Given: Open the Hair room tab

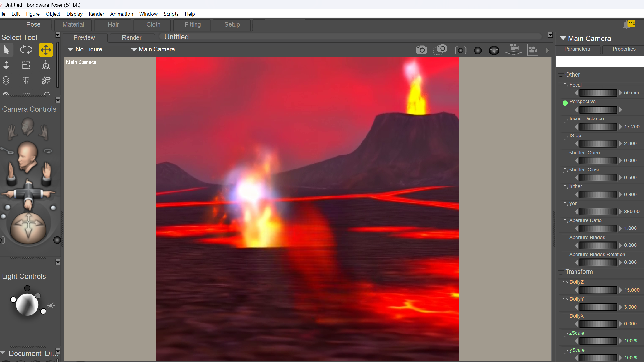Looking at the screenshot, I should 113,25.
